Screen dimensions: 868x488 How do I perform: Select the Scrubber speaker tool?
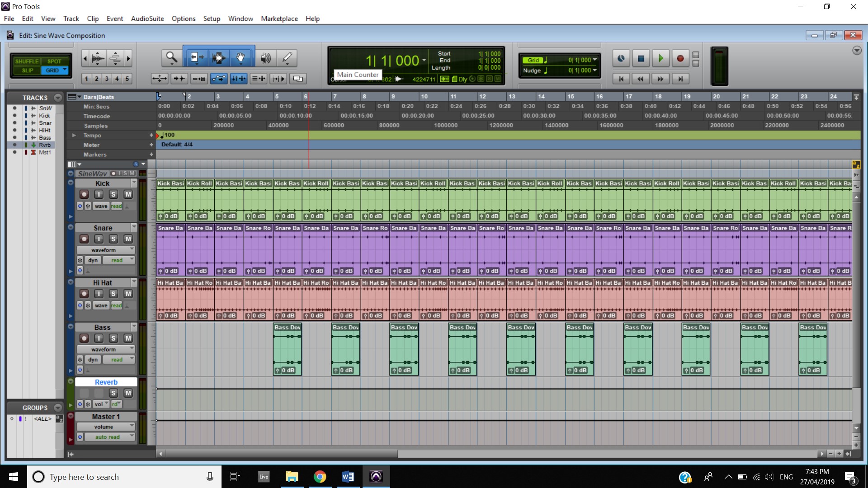[265, 58]
